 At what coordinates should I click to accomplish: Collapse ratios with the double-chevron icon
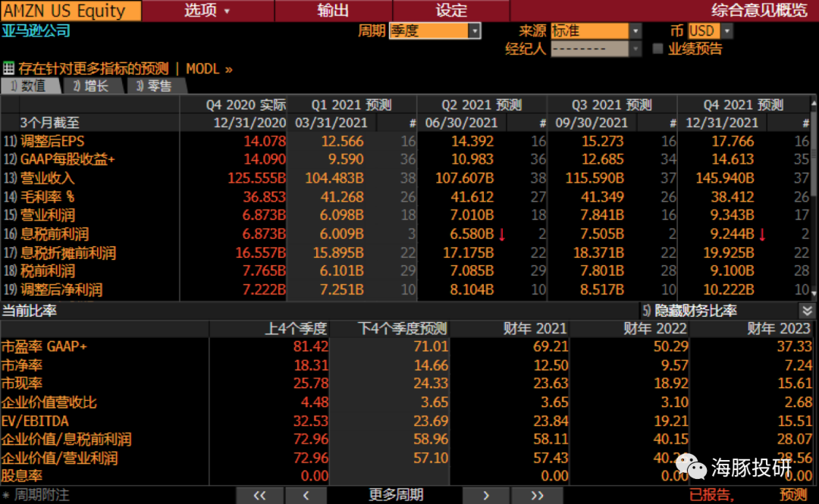tap(807, 311)
